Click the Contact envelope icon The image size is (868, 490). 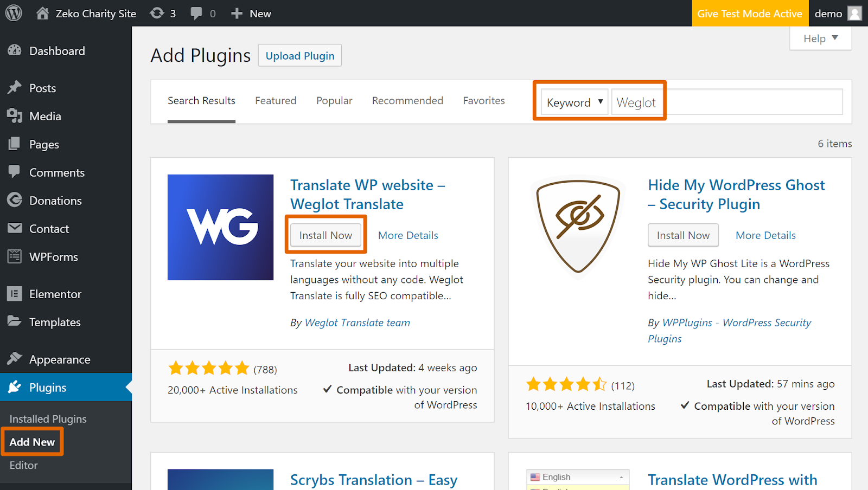click(x=15, y=228)
